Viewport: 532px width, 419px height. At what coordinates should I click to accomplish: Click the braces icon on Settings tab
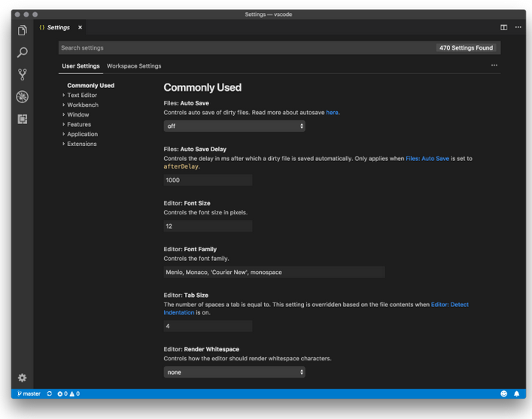pyautogui.click(x=41, y=28)
